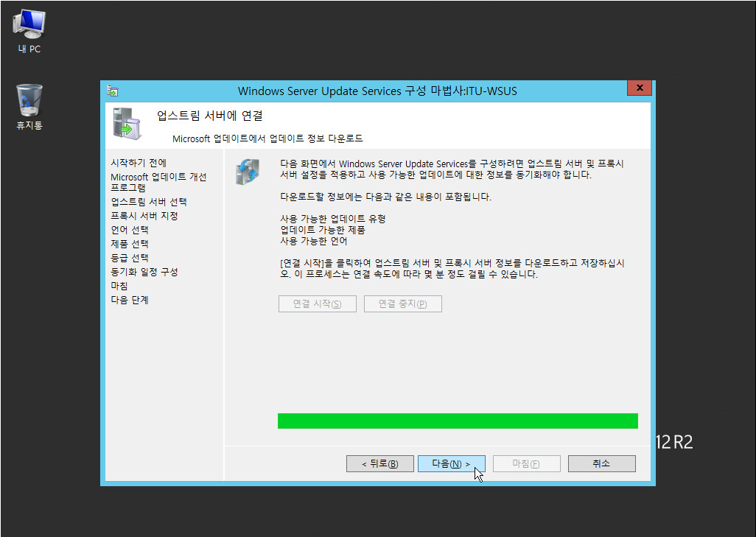
Task: Select 다음 단계 in the sidebar
Action: pyautogui.click(x=129, y=300)
